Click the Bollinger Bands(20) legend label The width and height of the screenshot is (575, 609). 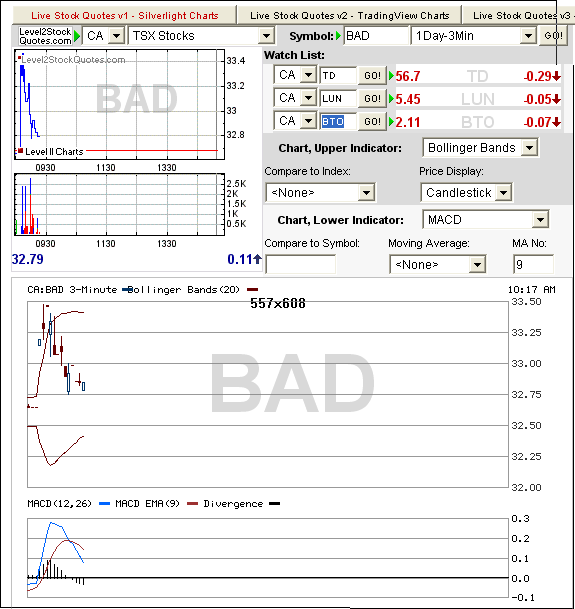point(183,290)
